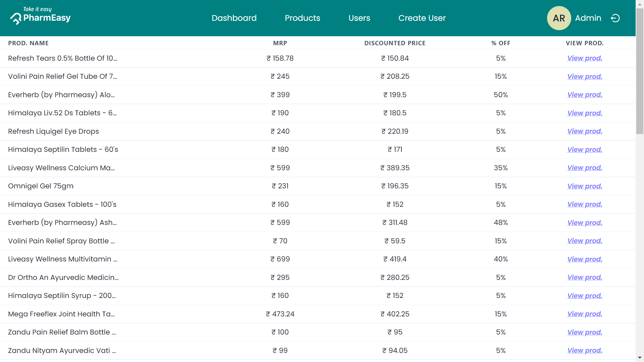Open the Products menu item

coord(302,18)
